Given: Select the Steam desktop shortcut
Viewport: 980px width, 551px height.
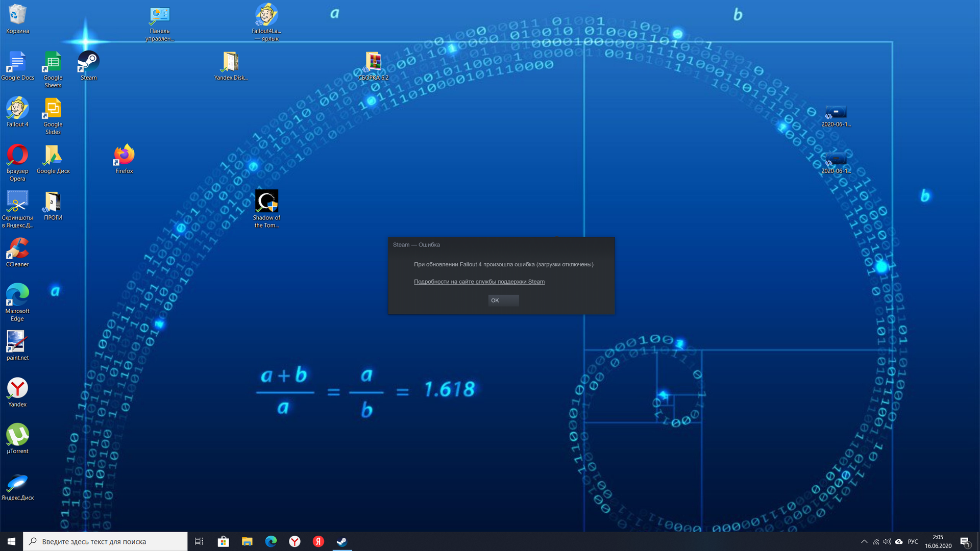Looking at the screenshot, I should (x=88, y=65).
